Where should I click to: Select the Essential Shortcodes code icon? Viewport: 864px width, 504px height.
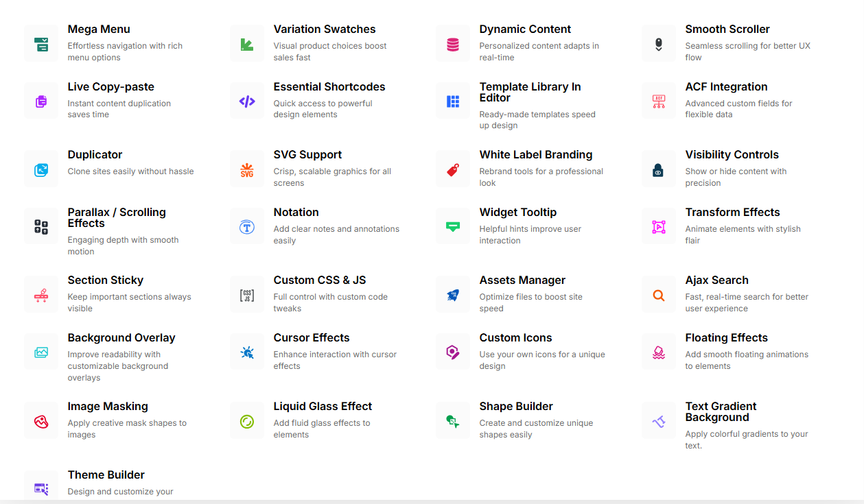[x=247, y=101]
